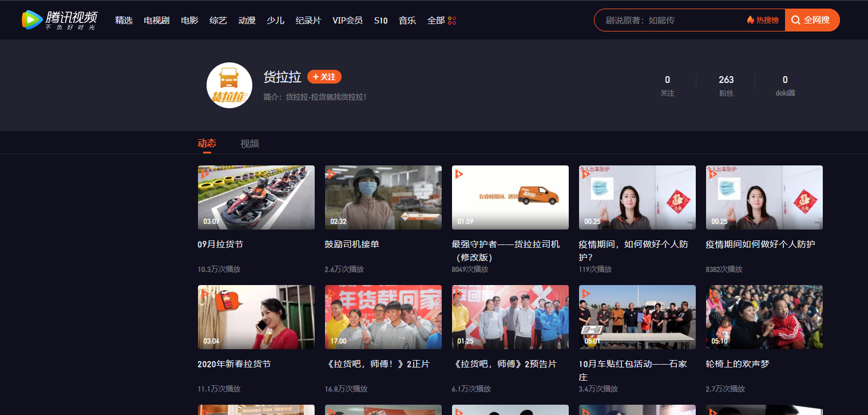Screen dimensions: 868x415
Task: Click the 全网搜 search button
Action: pos(812,19)
